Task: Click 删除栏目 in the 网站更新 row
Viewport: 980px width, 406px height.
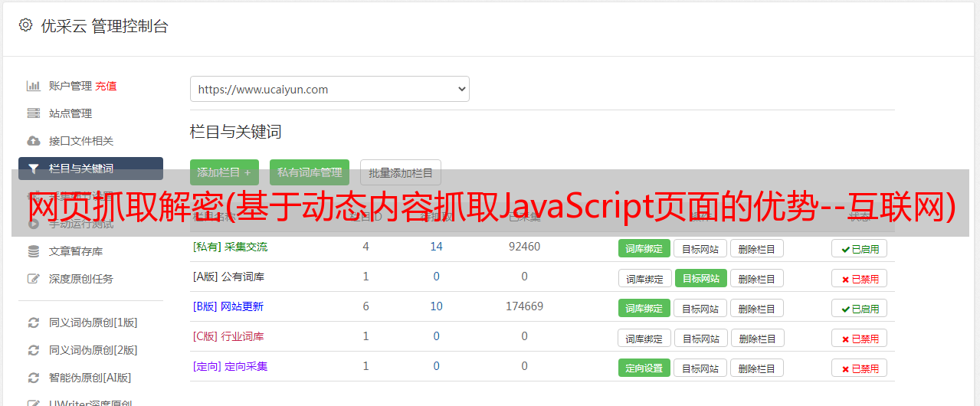Action: (x=757, y=308)
